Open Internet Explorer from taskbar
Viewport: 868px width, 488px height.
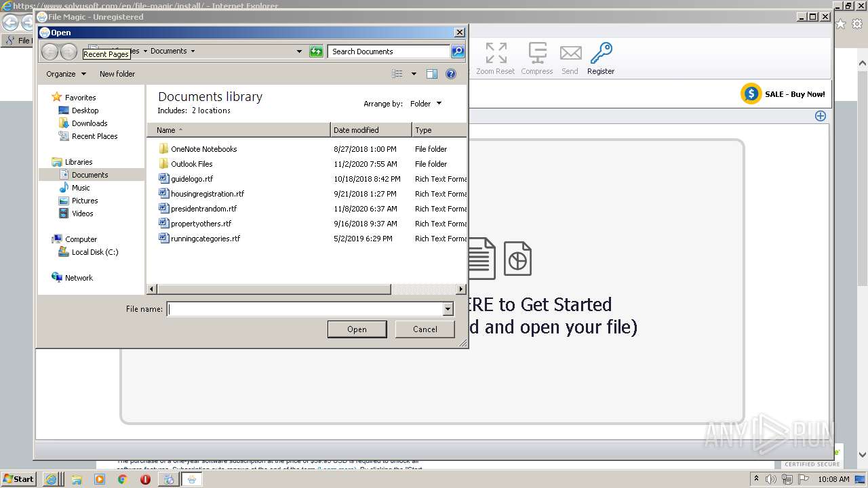[52, 479]
